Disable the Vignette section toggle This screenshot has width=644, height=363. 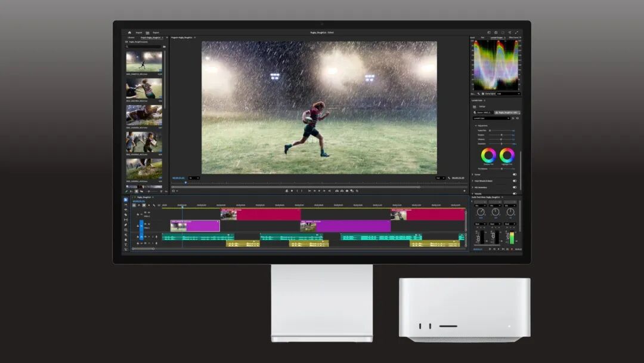[x=515, y=193]
